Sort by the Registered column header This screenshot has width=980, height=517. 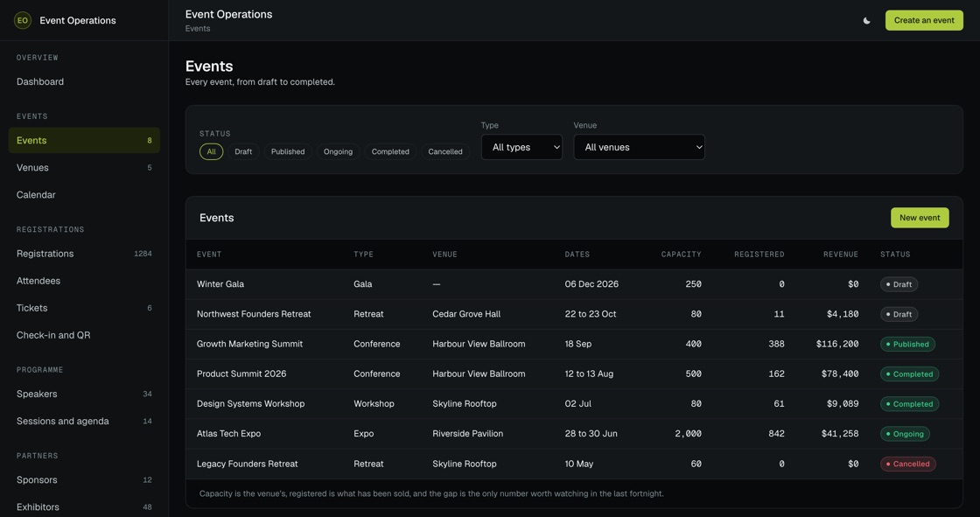click(759, 255)
